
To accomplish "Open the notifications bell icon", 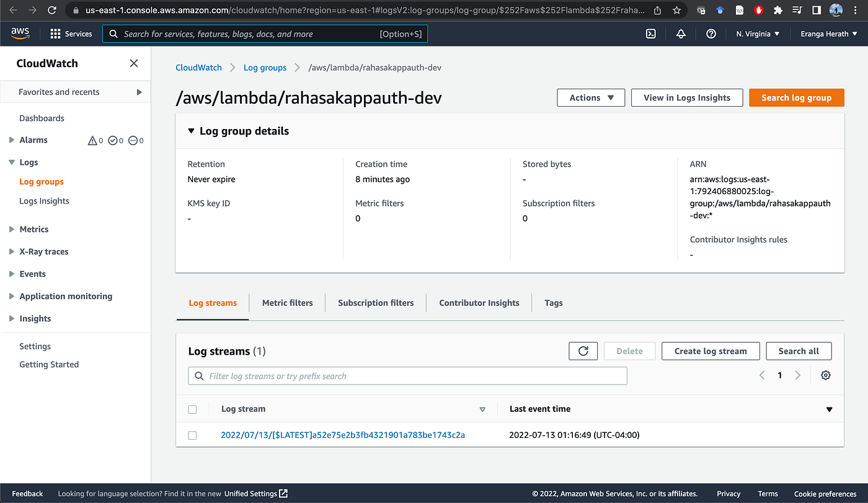I will (x=681, y=34).
